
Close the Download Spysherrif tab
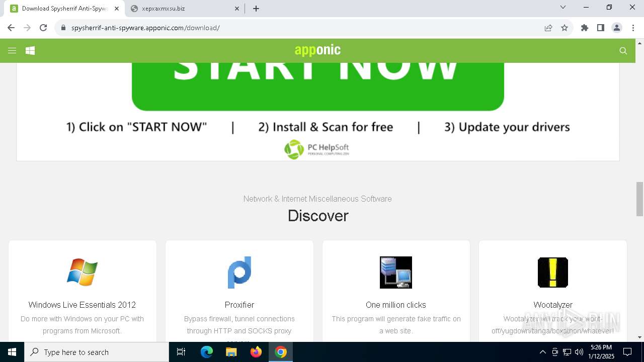point(116,9)
